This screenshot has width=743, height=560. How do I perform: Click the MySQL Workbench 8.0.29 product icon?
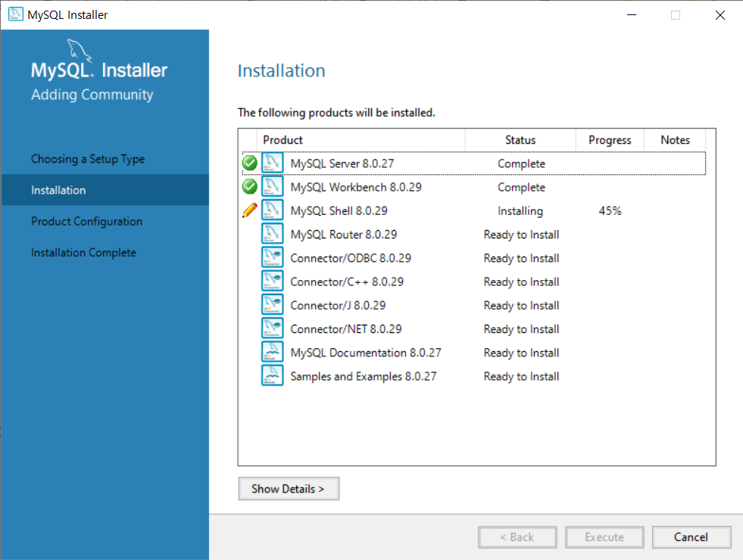tap(273, 187)
